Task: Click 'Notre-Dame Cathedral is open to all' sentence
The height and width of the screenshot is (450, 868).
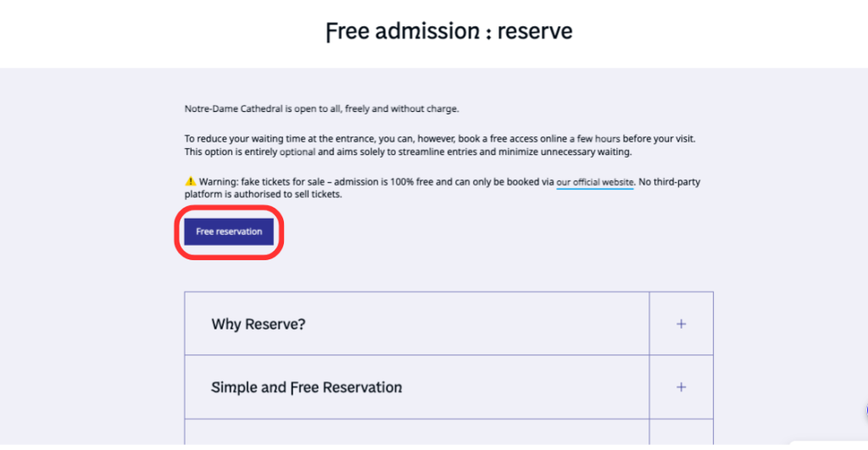Action: click(x=321, y=108)
